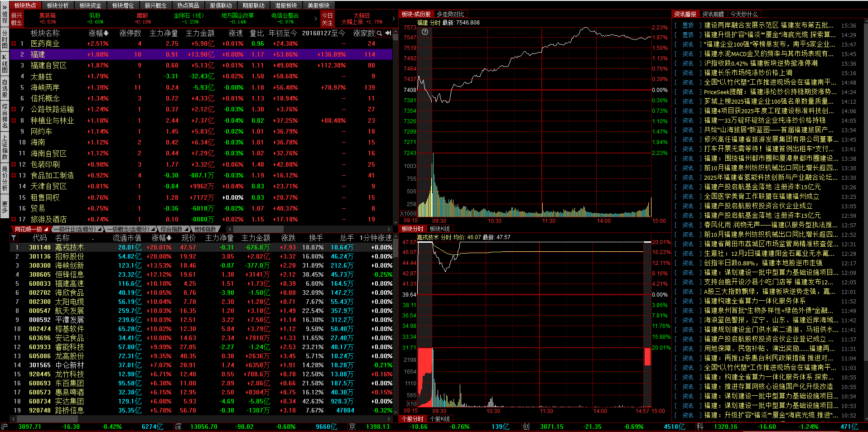Open the 今天炒什么 news tab
The height and width of the screenshot is (432, 868).
tap(743, 14)
